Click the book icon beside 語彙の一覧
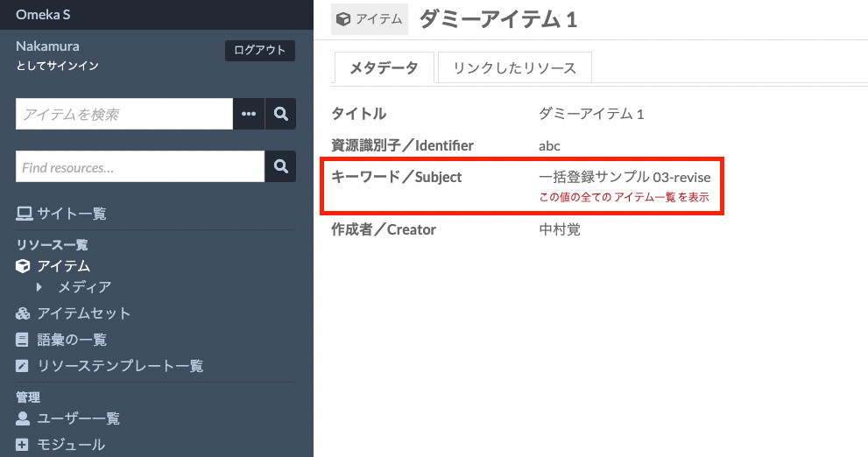Screen dimensions: 868x457 tap(22, 340)
